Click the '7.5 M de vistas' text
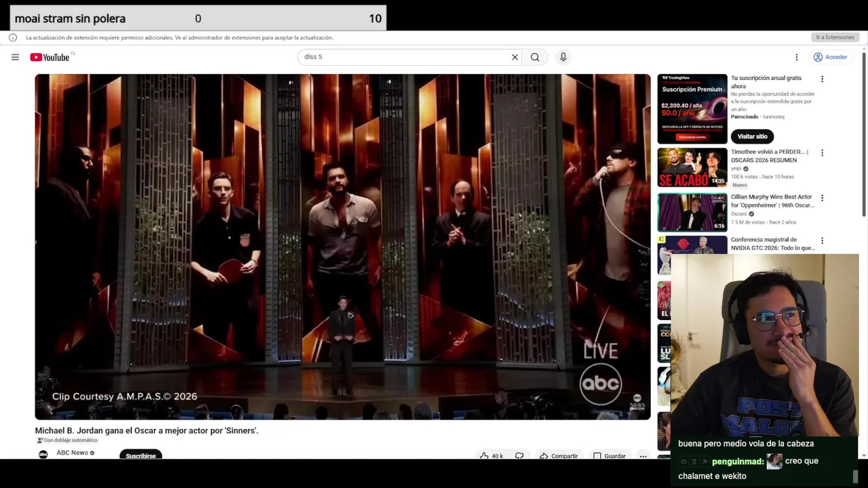Image resolution: width=868 pixels, height=488 pixels. pyautogui.click(x=749, y=222)
